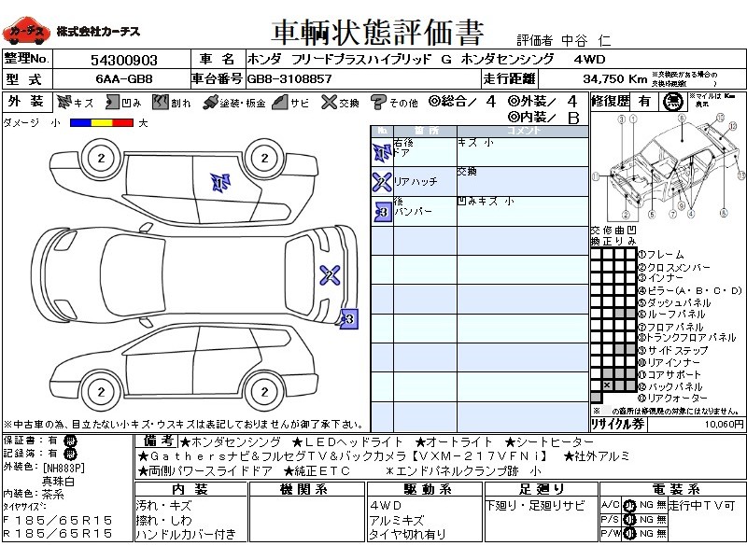Screen dimensions: 747x560
Task: Click the ⑪コアサポート repair item
Action: click(x=669, y=374)
